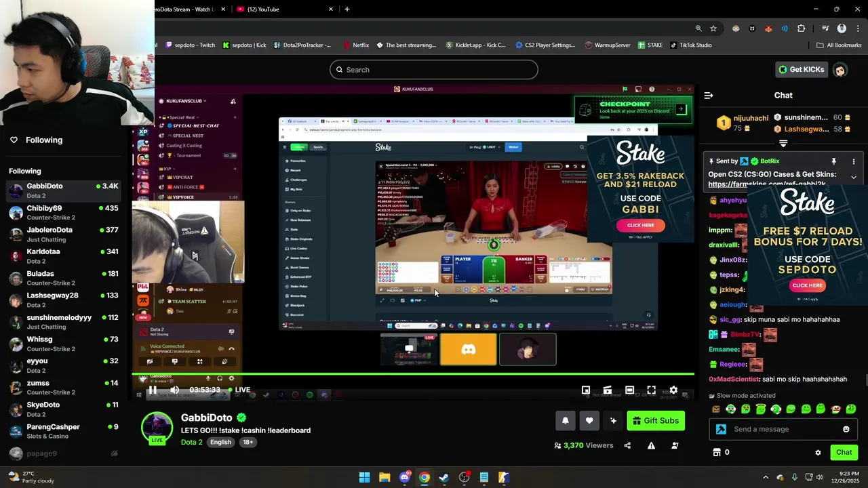Open Whissg channel in sidebar
Viewport: 868px width, 488px height.
(64, 343)
